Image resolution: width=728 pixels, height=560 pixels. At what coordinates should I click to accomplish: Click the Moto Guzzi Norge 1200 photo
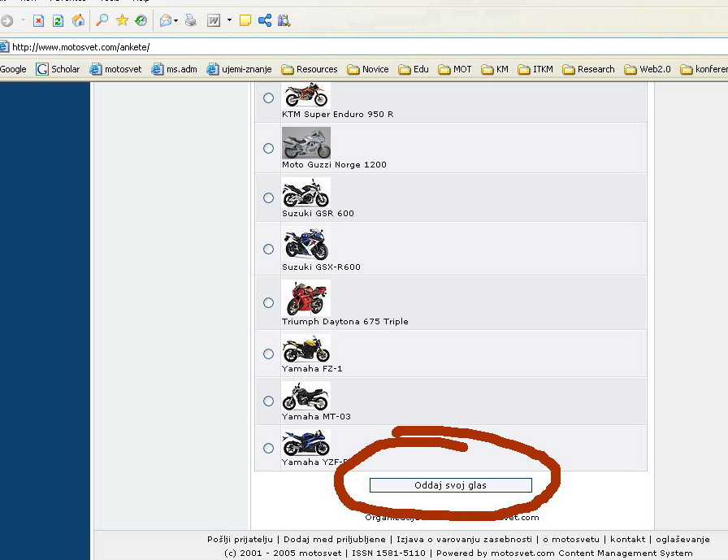pos(306,143)
